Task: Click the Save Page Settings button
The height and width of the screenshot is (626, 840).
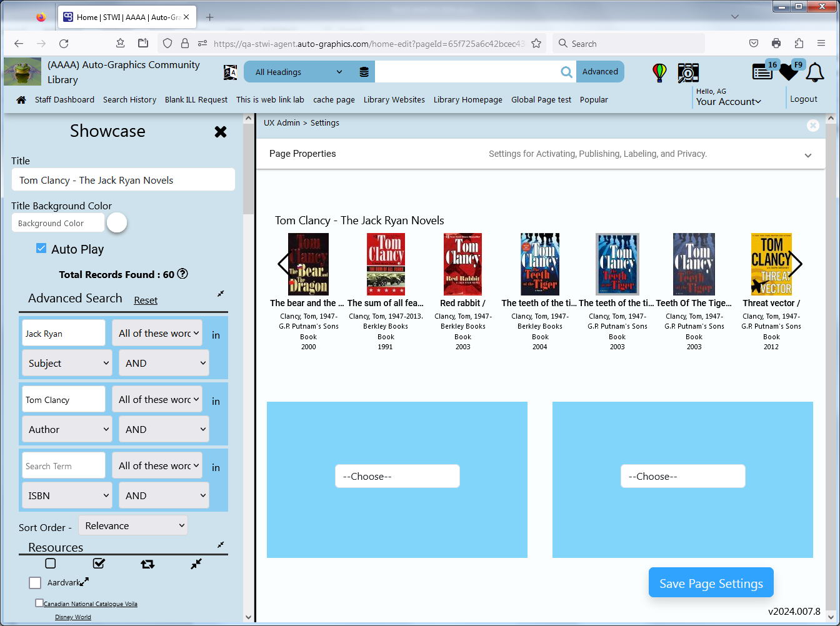Action: pyautogui.click(x=711, y=583)
